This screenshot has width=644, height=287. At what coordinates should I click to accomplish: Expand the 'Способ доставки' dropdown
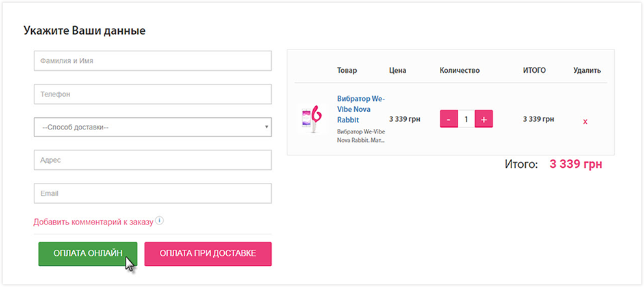point(153,127)
